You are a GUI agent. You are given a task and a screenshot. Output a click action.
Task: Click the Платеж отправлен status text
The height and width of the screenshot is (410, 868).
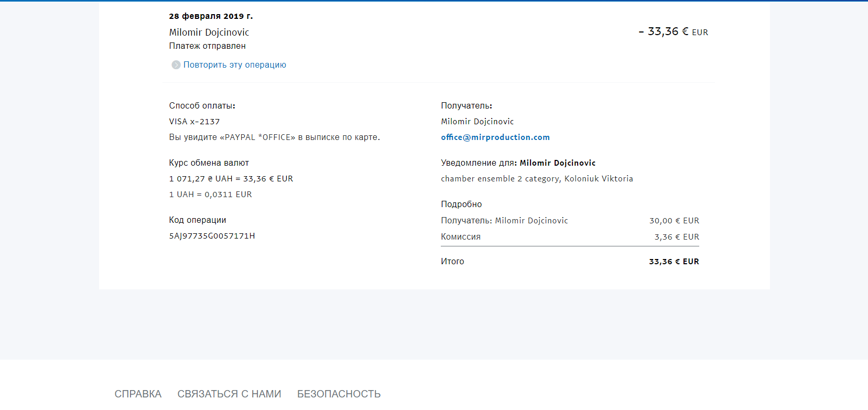[x=207, y=46]
